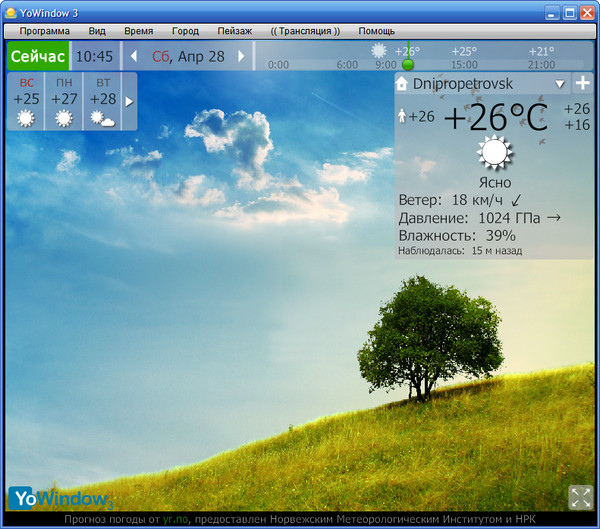600x529 pixels.
Task: Click the home icon beside Dnipropetrovsk
Action: tap(403, 84)
